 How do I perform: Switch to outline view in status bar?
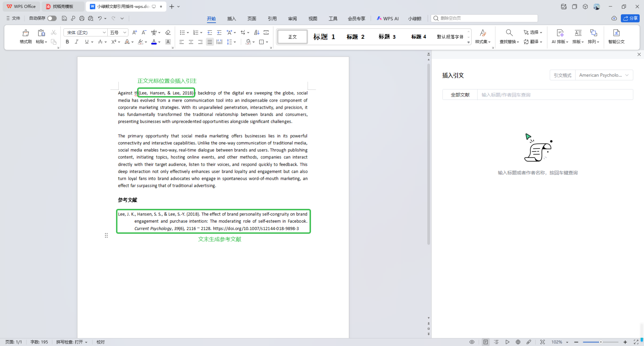pos(496,342)
